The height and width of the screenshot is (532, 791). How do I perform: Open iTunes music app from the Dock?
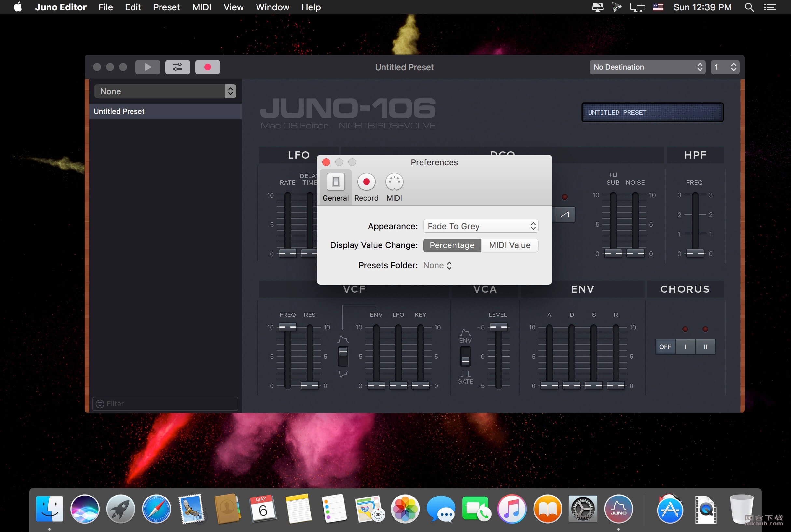click(512, 509)
